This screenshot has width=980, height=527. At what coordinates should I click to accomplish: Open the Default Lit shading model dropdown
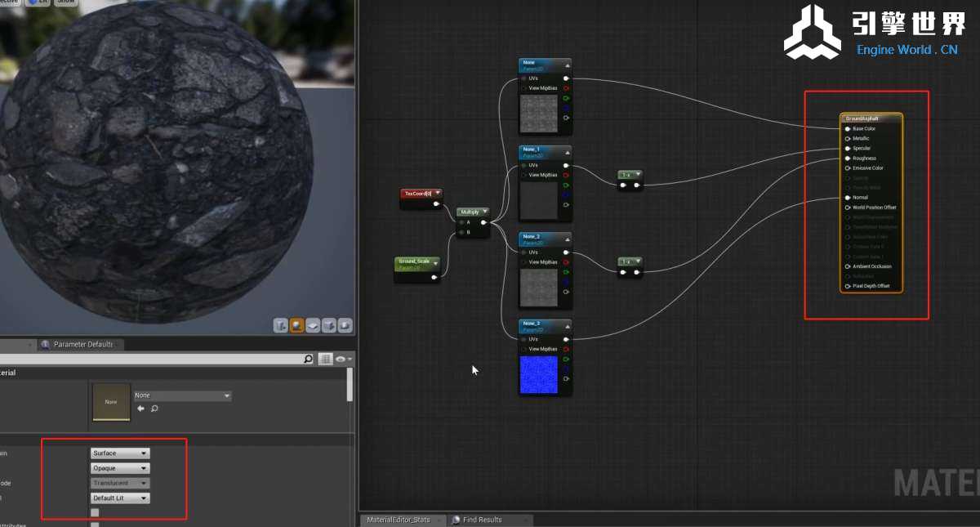(x=120, y=498)
